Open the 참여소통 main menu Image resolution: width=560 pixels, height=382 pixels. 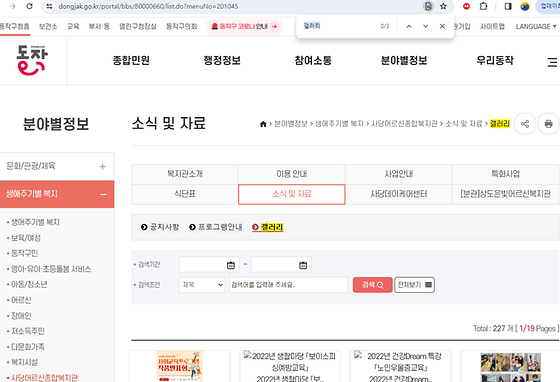pos(313,60)
